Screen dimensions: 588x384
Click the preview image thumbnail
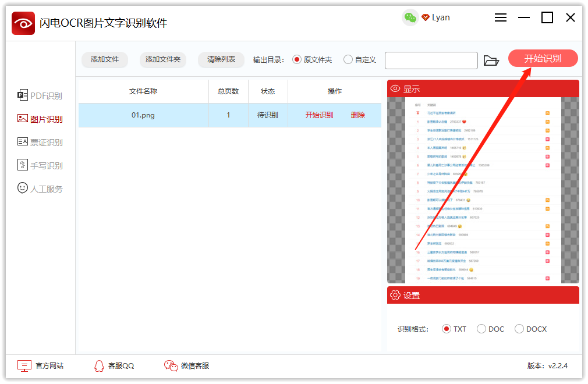tap(483, 190)
